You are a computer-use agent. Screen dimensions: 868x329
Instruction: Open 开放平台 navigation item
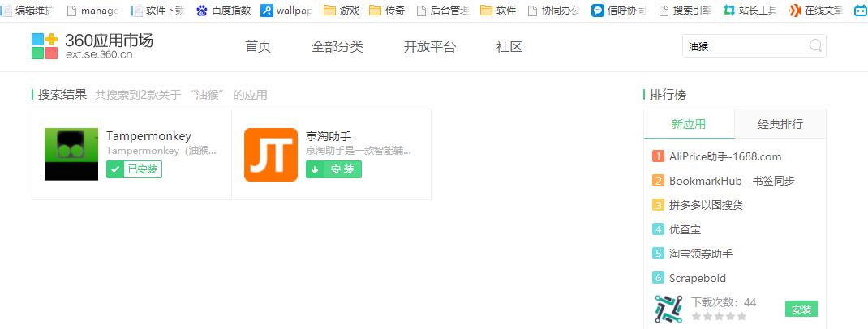click(430, 47)
